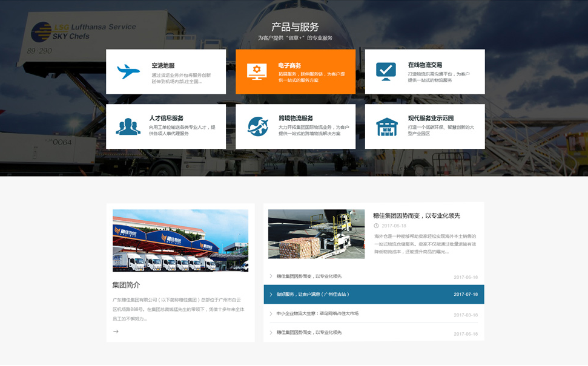
Task: Click the 现代服务业示范园 description text
Action: (x=440, y=130)
